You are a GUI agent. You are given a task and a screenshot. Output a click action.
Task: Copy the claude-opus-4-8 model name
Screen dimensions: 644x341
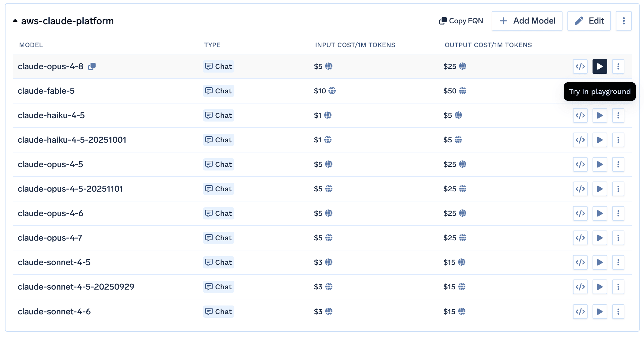[92, 66]
